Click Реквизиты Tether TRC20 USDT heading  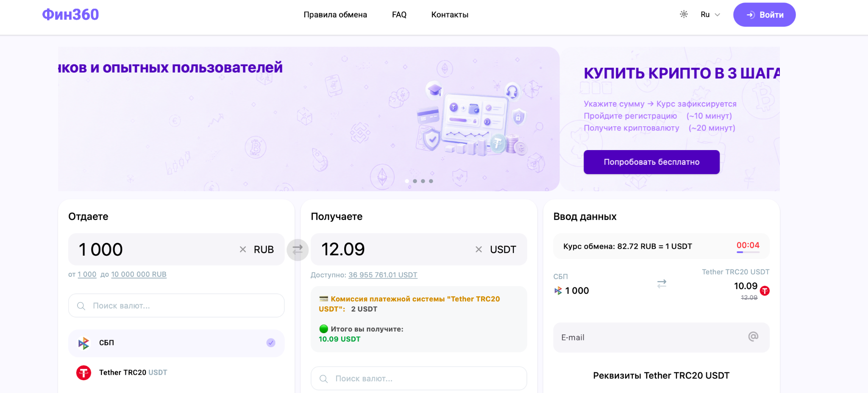coord(661,376)
